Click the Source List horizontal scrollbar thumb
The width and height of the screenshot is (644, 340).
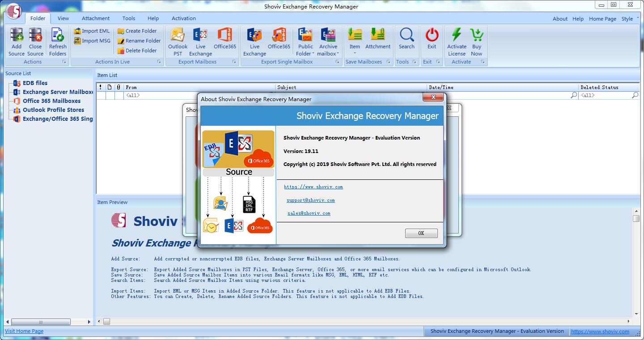40,322
